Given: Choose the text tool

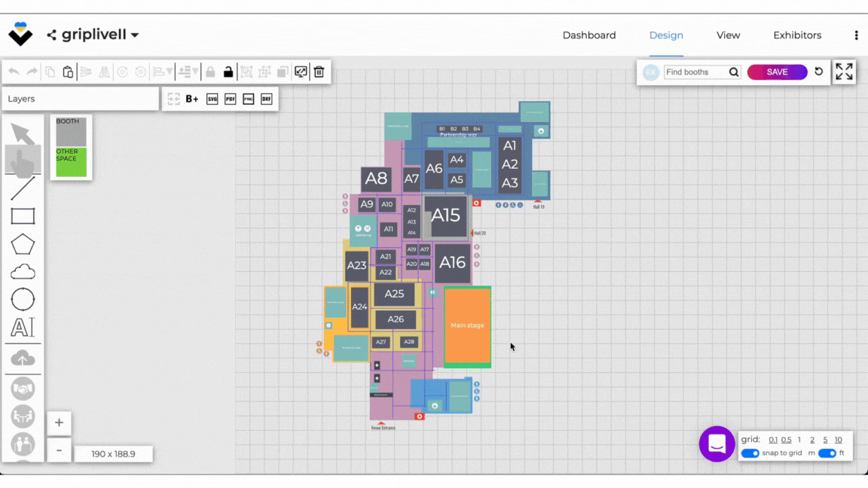Looking at the screenshot, I should click(23, 328).
